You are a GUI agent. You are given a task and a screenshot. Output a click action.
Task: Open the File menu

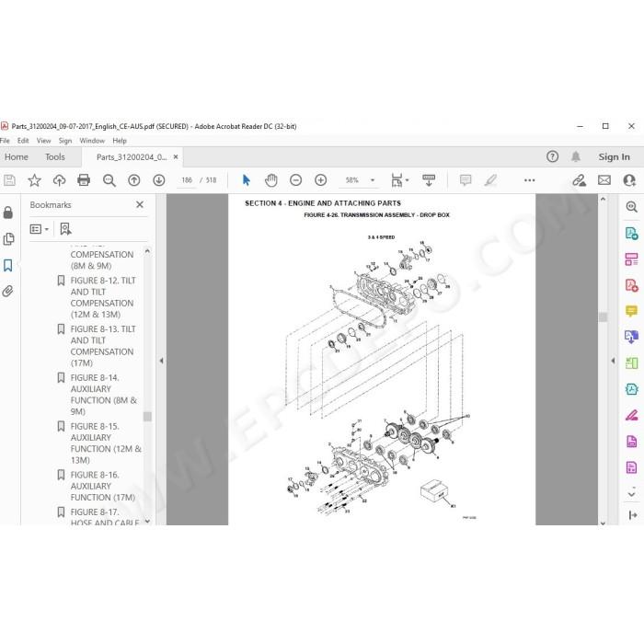(x=5, y=141)
